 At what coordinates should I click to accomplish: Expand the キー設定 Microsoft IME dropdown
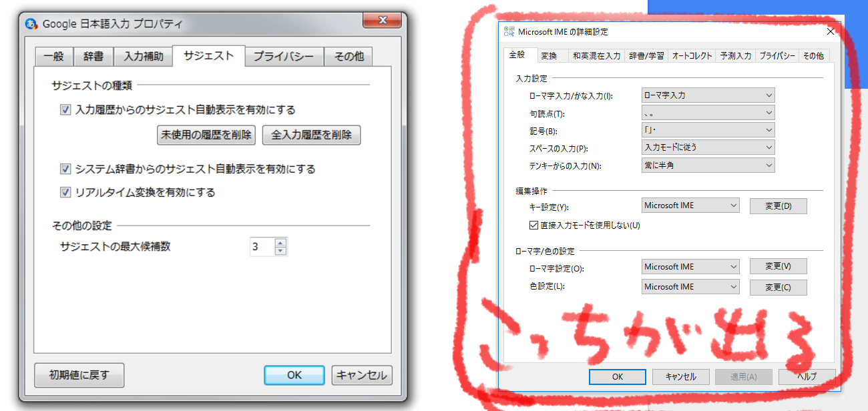point(690,205)
